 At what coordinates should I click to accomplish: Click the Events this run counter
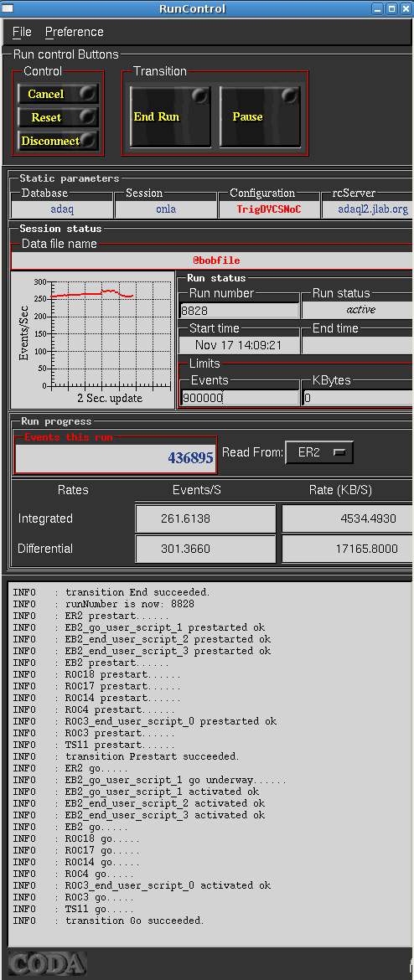115,458
